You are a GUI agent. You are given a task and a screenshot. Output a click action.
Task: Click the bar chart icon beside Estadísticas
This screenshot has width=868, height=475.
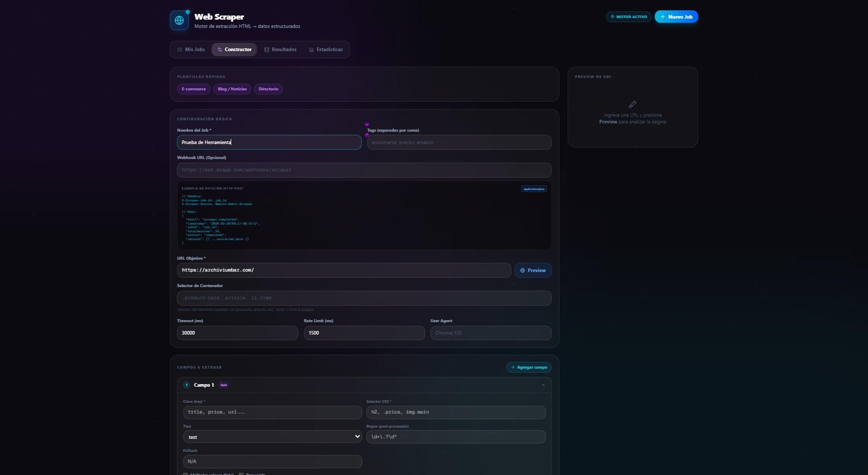click(x=312, y=50)
